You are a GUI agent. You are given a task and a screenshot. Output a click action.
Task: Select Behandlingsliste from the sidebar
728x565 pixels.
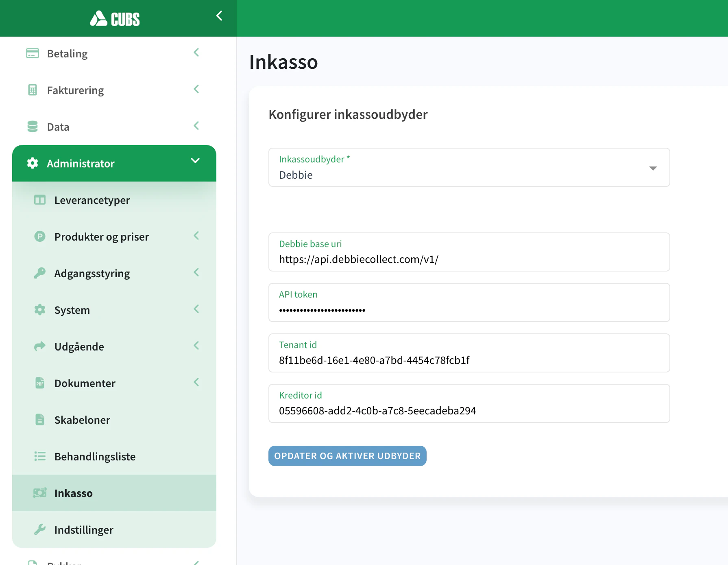[95, 457]
